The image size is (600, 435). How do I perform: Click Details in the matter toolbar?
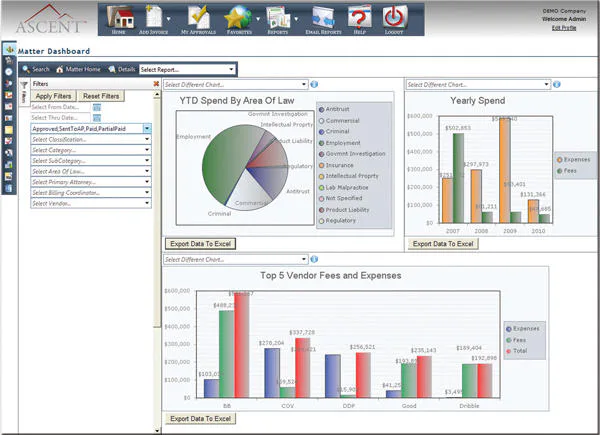point(122,69)
